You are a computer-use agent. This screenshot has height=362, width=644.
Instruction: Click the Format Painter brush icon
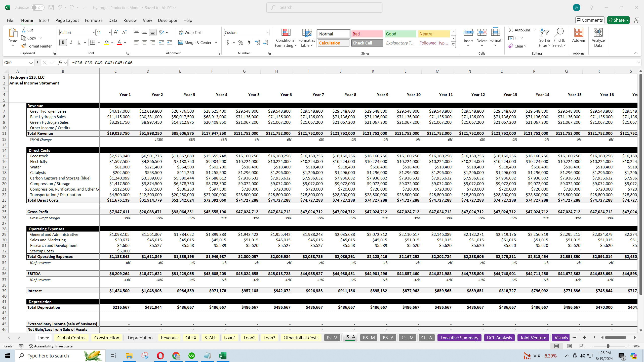[x=24, y=46]
